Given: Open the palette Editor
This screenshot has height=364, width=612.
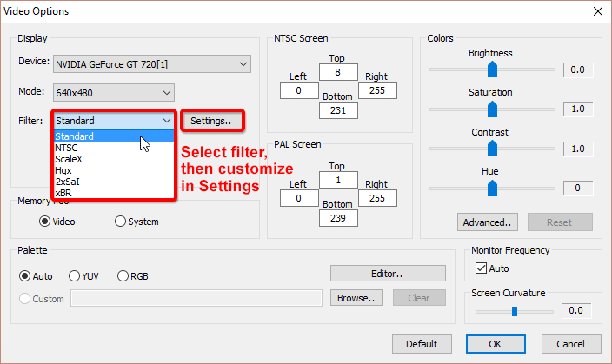Looking at the screenshot, I should point(388,273).
